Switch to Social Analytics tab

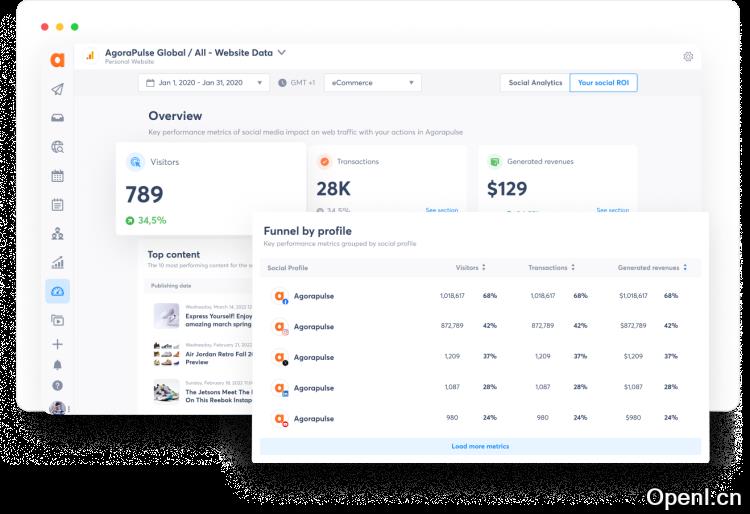534,83
